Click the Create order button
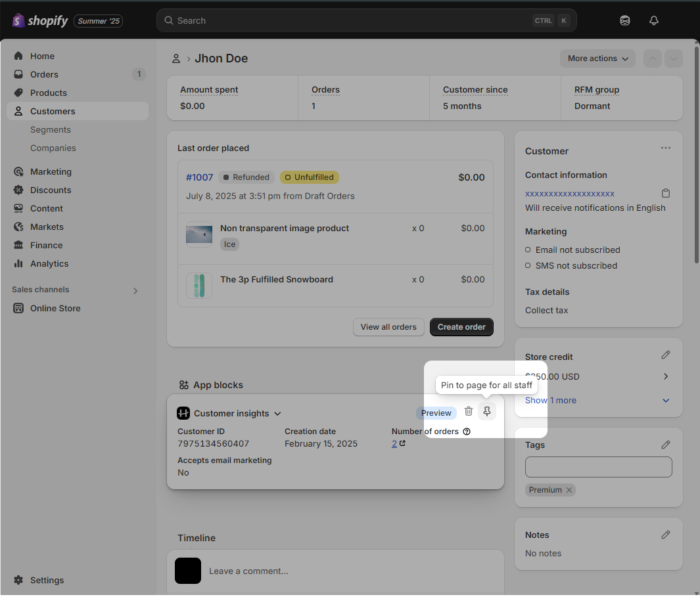This screenshot has width=700, height=599. [x=461, y=327]
